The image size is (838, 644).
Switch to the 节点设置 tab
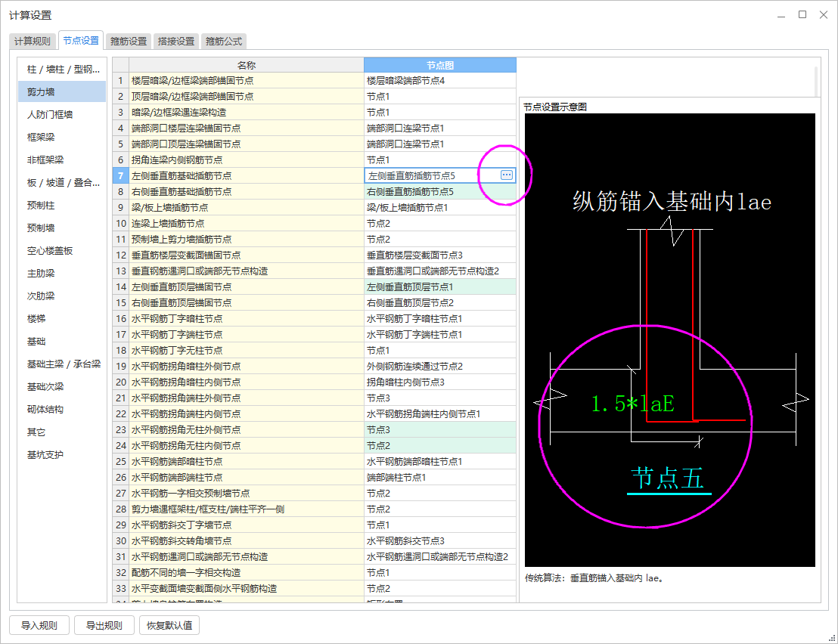pyautogui.click(x=81, y=41)
